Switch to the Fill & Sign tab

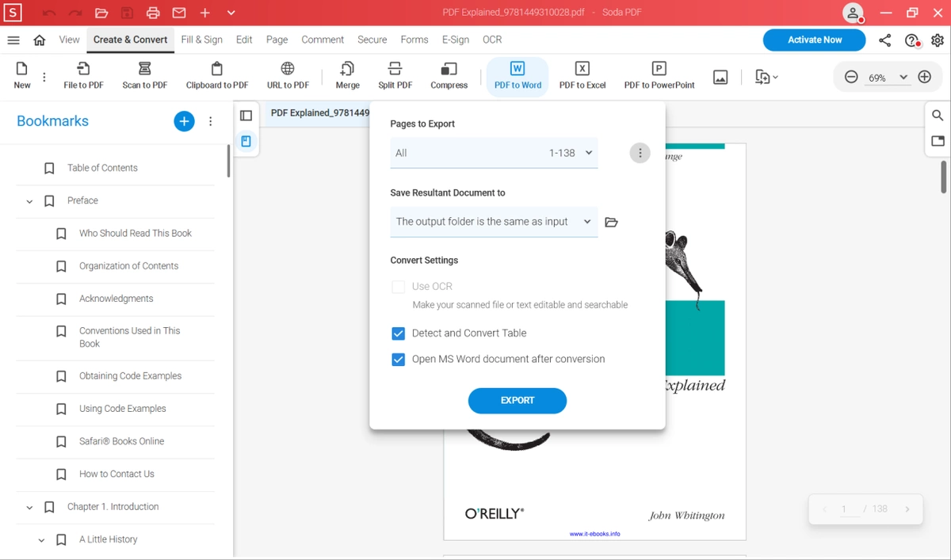pyautogui.click(x=201, y=40)
